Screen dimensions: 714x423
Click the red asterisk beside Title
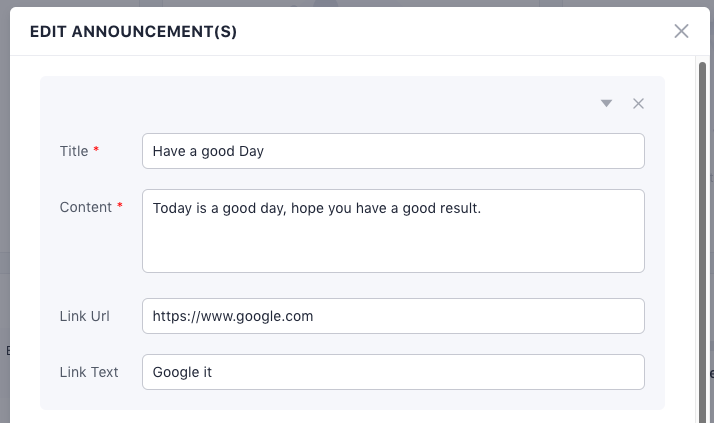[x=97, y=151]
